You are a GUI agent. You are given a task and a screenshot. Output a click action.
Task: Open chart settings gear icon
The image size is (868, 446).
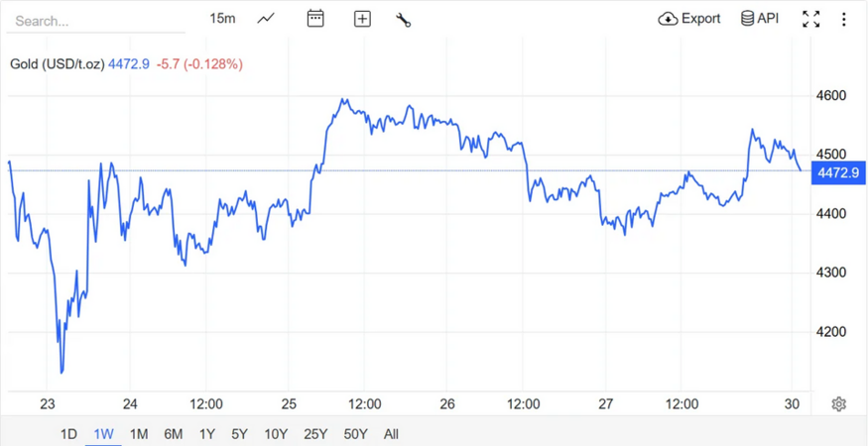(x=839, y=404)
